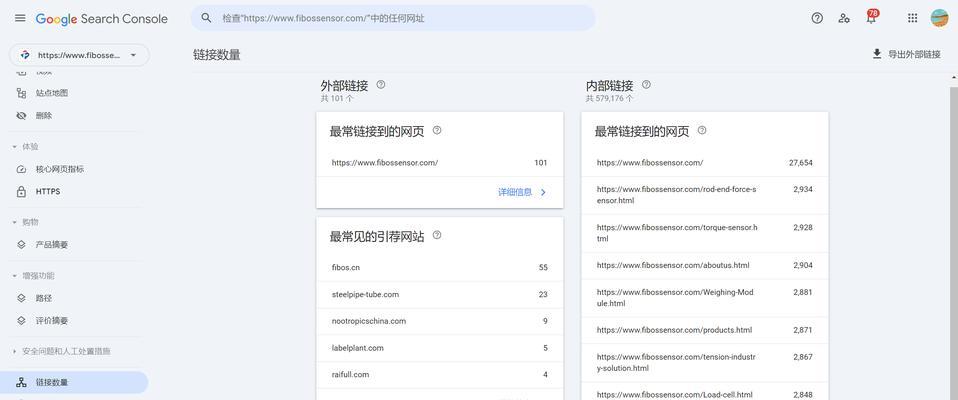Select internal row torque-sensor.html
Screen dimensions: 958x400
(x=705, y=233)
